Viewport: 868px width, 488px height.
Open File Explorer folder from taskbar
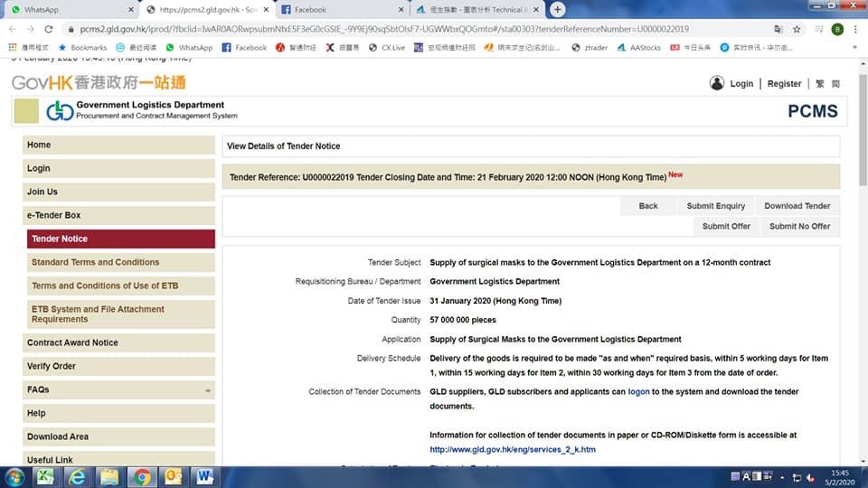click(109, 477)
